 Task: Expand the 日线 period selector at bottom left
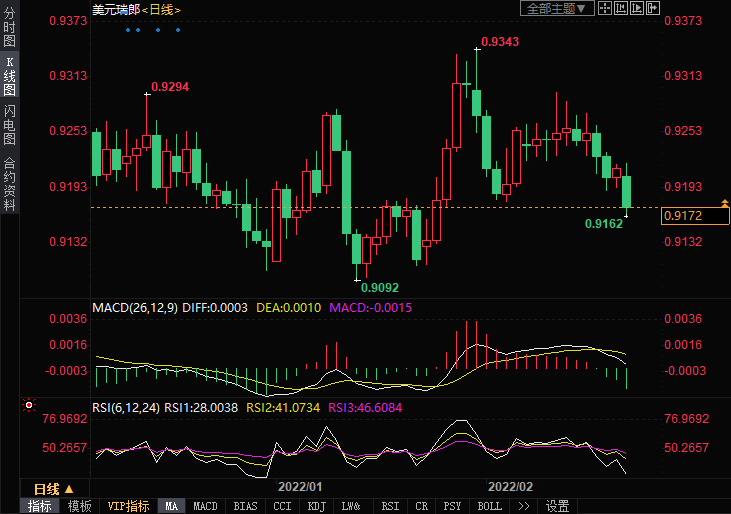54,489
